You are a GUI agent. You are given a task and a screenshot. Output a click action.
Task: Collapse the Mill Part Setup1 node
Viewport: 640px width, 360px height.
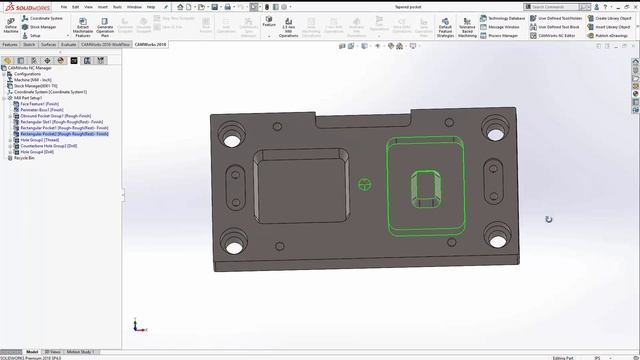tap(4, 98)
